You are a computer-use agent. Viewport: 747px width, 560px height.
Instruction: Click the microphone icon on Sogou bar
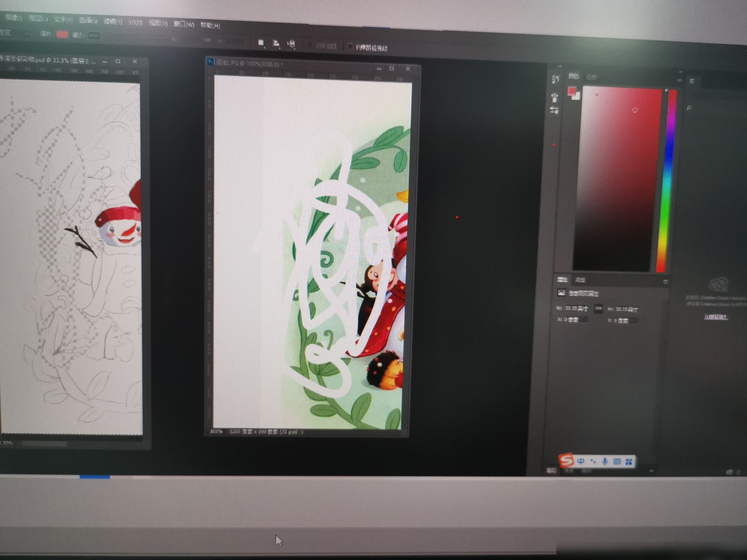(605, 461)
